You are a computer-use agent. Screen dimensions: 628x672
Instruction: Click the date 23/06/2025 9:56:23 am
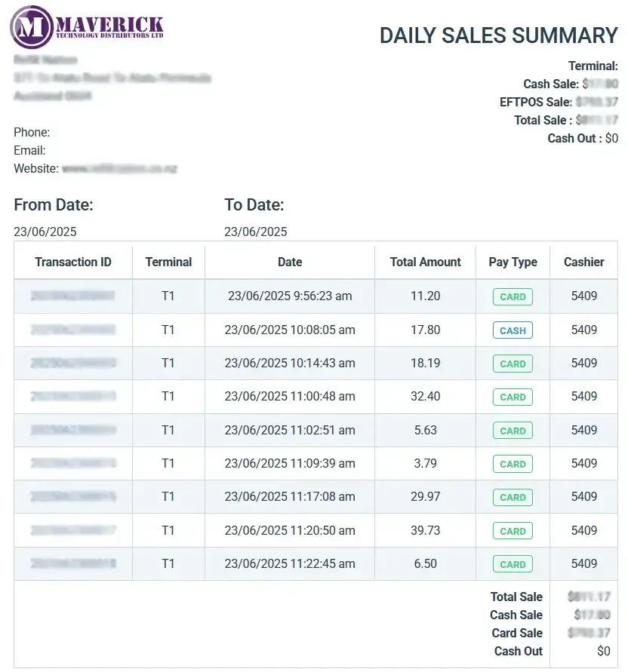(x=290, y=296)
